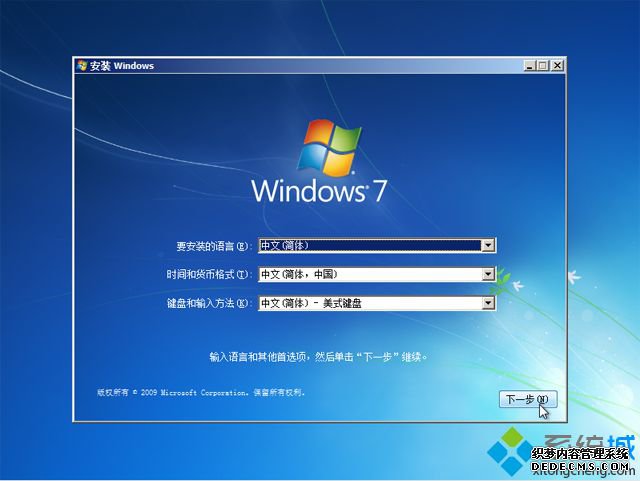Click the 要安装的语言 (E) label
The width and height of the screenshot is (640, 481).
point(212,246)
